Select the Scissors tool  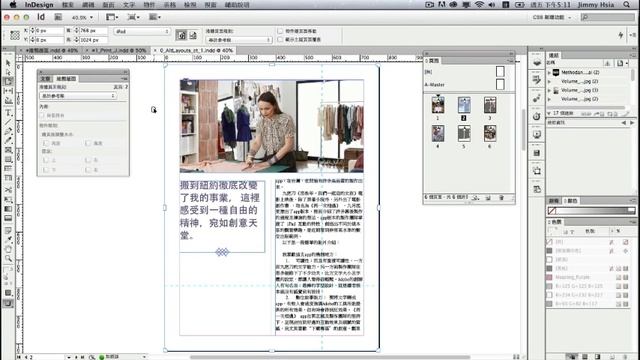pyautogui.click(x=8, y=190)
